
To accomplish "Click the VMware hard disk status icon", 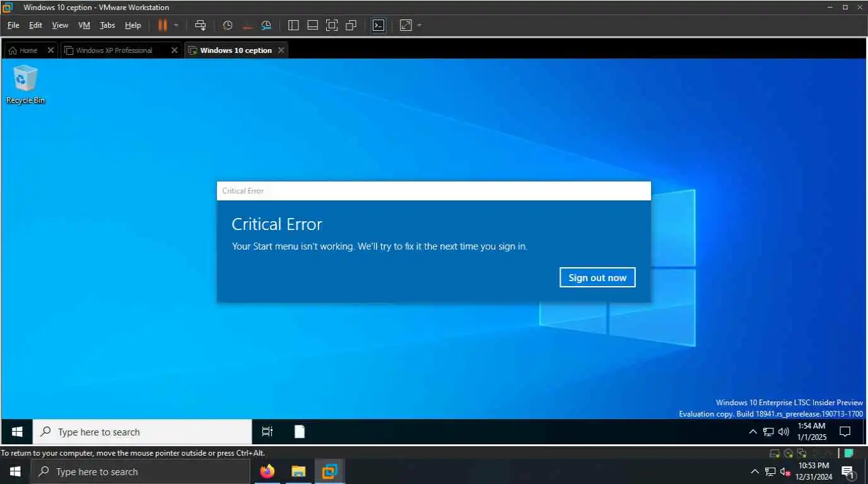I will click(775, 453).
